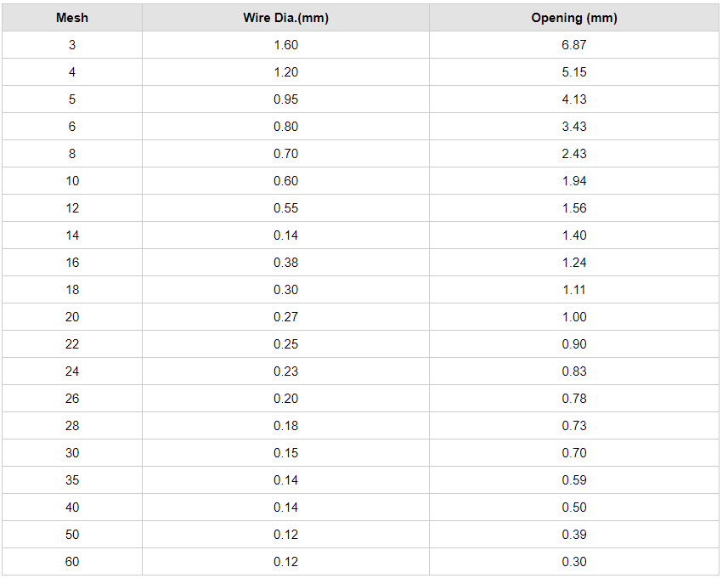Click wire diameter value 0.25

pos(285,344)
